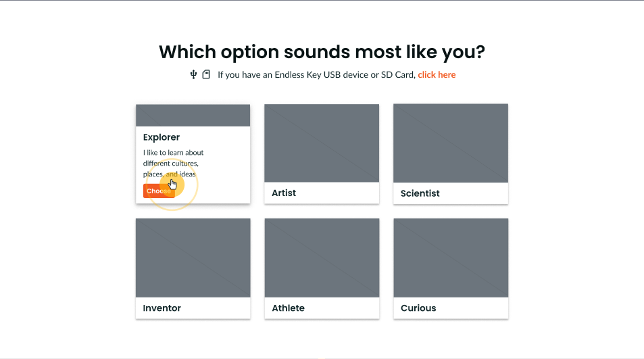Select the Inventor card image
The height and width of the screenshot is (359, 644).
point(193,258)
